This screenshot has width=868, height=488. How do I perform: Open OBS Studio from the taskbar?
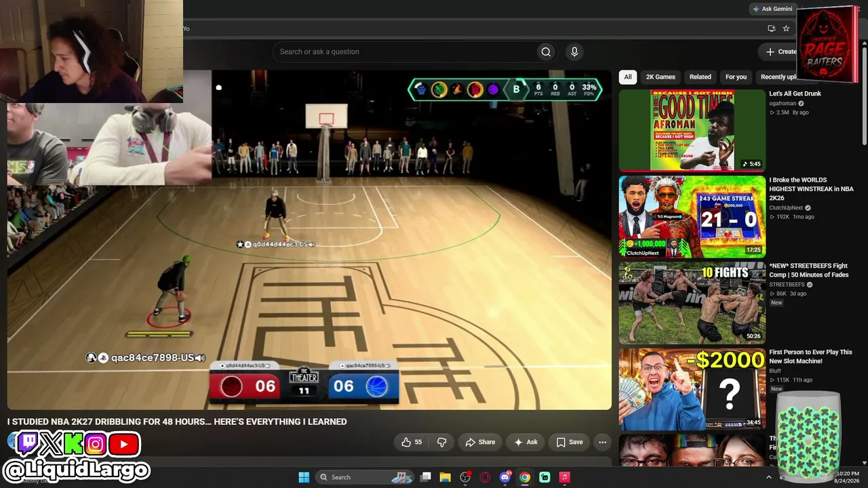tap(465, 477)
